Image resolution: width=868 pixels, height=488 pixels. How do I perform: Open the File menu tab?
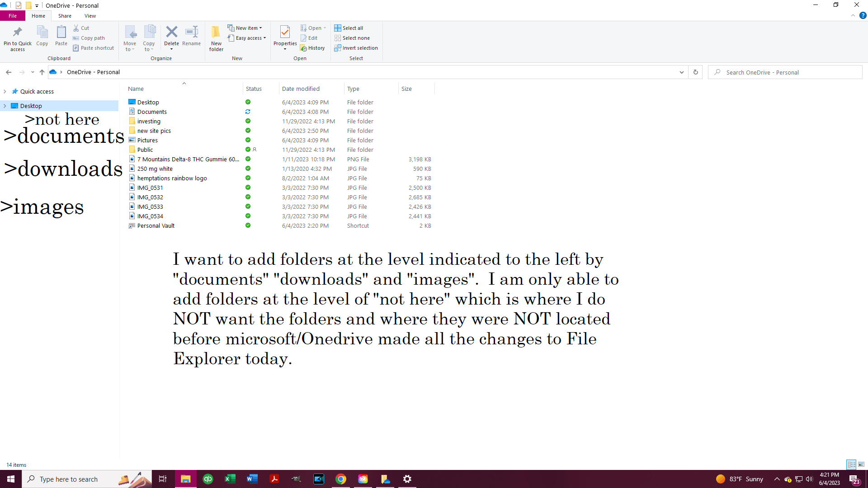click(x=13, y=16)
